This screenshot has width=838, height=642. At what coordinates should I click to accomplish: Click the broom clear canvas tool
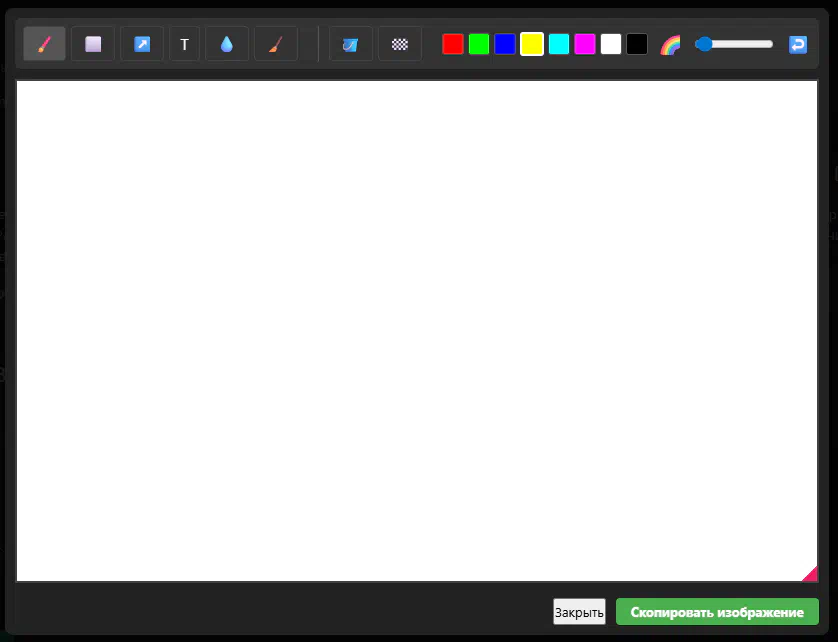[276, 44]
